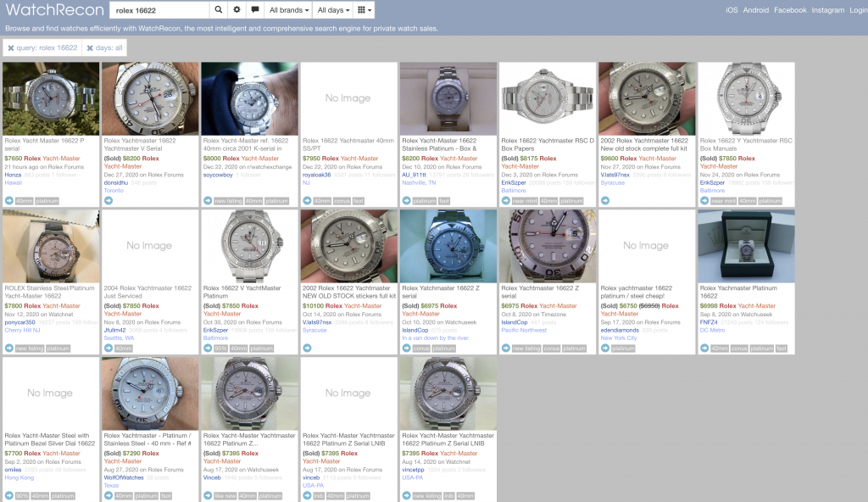This screenshot has height=502, width=868.
Task: Open Honza's Yacht Master 16622 P serial thumbnail
Action: click(51, 98)
